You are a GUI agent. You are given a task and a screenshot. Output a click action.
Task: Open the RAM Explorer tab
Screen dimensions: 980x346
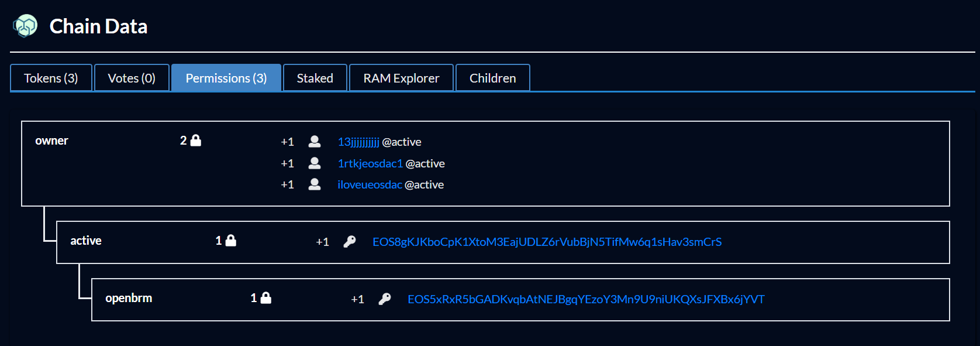pyautogui.click(x=401, y=78)
